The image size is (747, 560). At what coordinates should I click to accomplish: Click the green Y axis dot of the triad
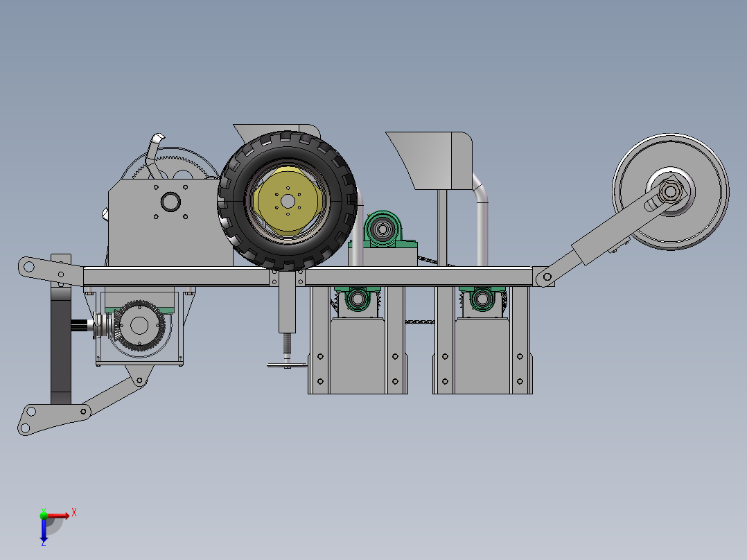tap(44, 515)
